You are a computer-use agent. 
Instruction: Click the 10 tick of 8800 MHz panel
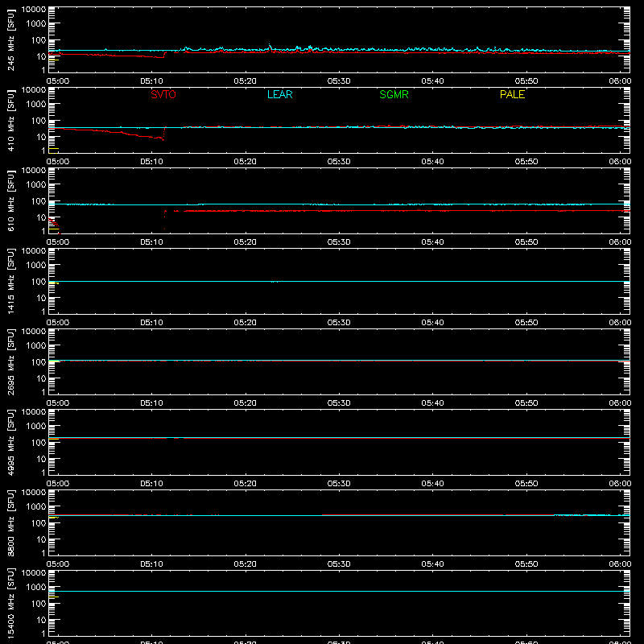coord(41,539)
